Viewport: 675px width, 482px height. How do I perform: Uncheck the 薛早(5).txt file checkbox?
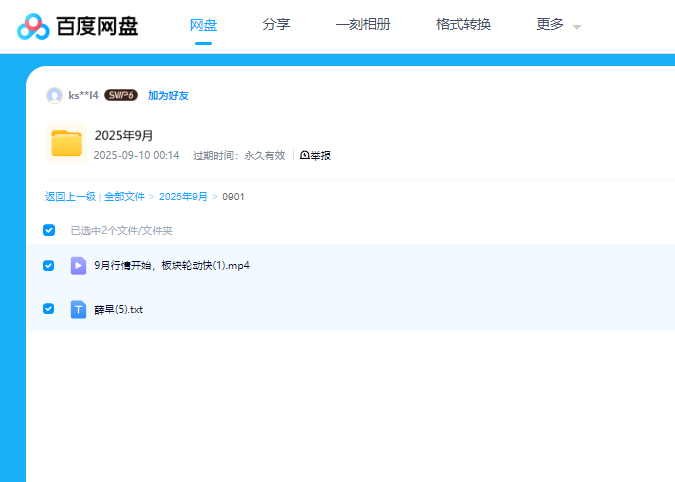[x=49, y=309]
